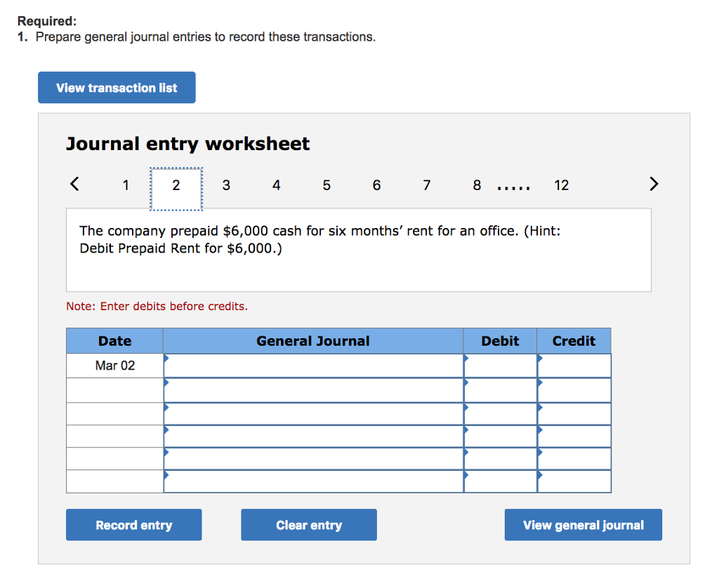Select Debit field in fourth journal row

500,436
